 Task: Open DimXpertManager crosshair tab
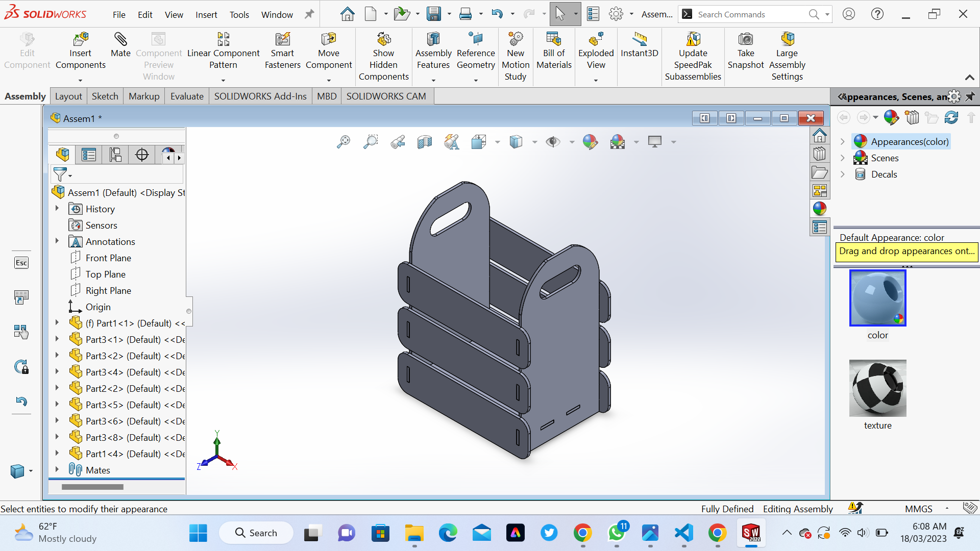click(142, 155)
